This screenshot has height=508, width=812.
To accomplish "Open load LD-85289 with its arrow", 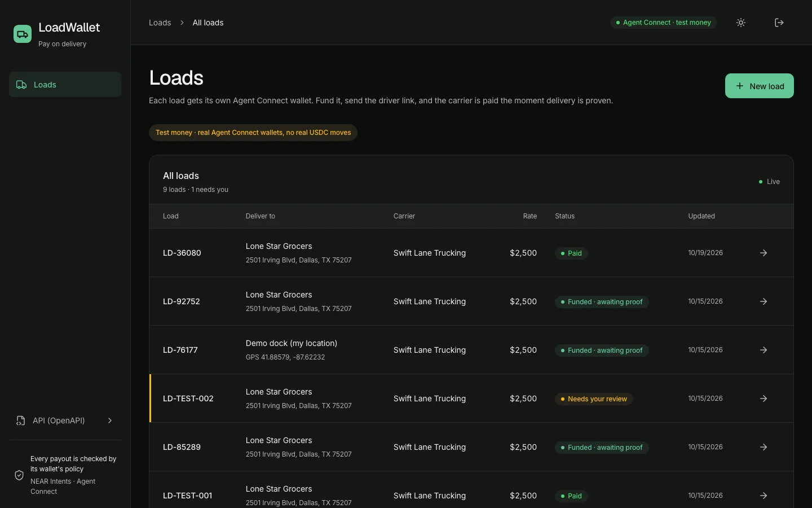I will coord(764,447).
